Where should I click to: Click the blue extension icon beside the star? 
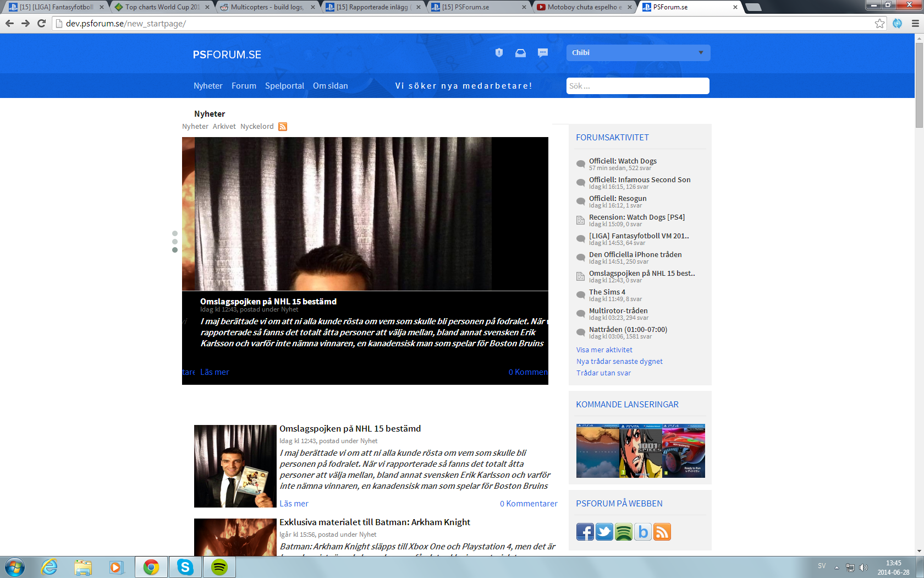898,23
